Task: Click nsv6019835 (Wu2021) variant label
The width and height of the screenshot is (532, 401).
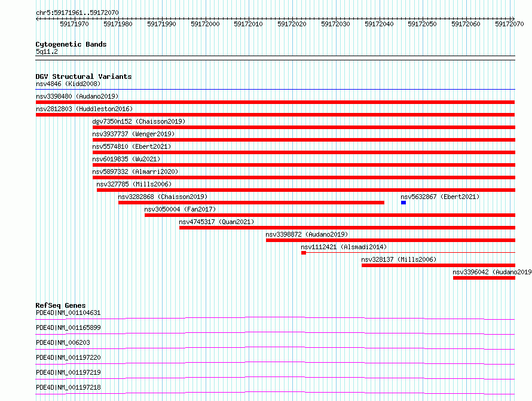Action: pos(126,159)
